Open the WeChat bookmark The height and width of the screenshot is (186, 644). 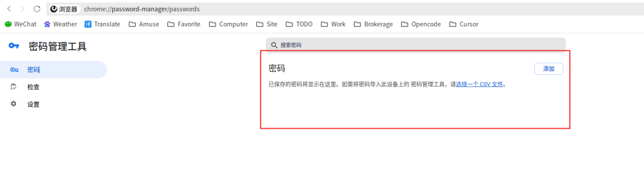[x=21, y=24]
